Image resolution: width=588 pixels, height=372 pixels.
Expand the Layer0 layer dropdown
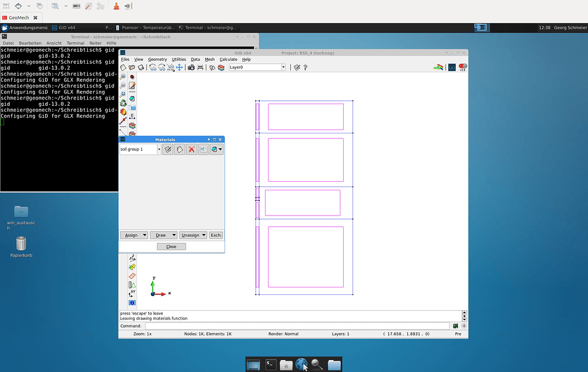click(283, 67)
